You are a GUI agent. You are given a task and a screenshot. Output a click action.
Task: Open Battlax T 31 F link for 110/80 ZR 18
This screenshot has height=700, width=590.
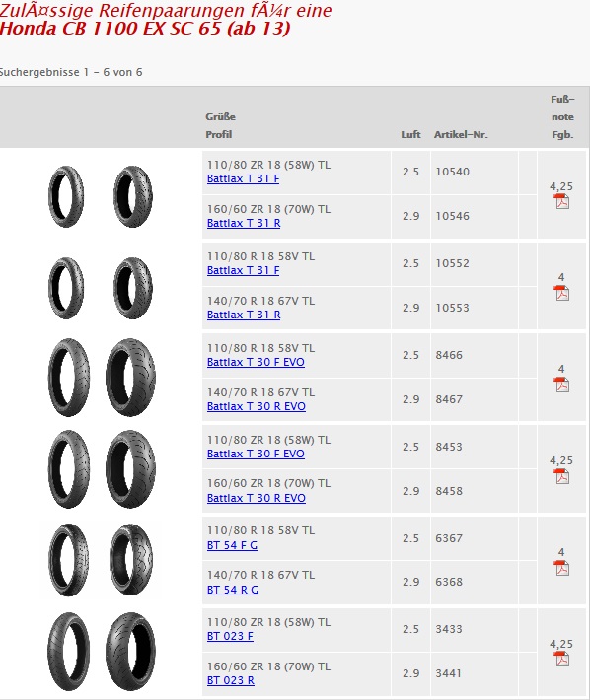coord(243,178)
